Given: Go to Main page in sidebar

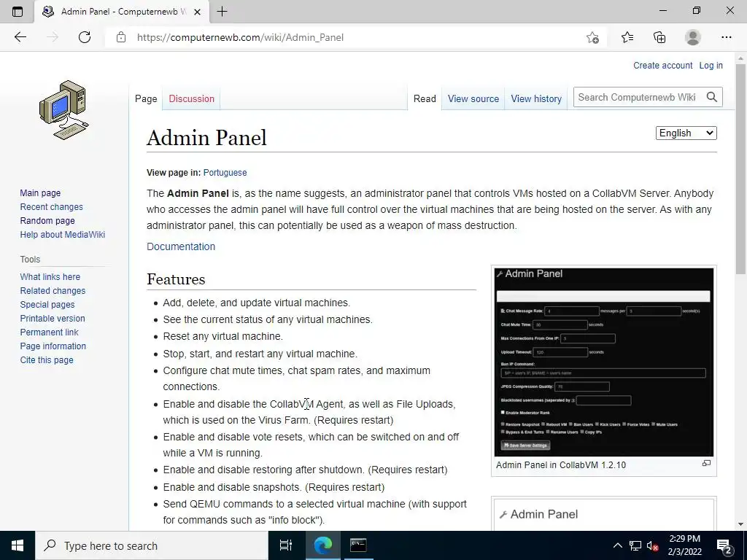Looking at the screenshot, I should [x=40, y=192].
